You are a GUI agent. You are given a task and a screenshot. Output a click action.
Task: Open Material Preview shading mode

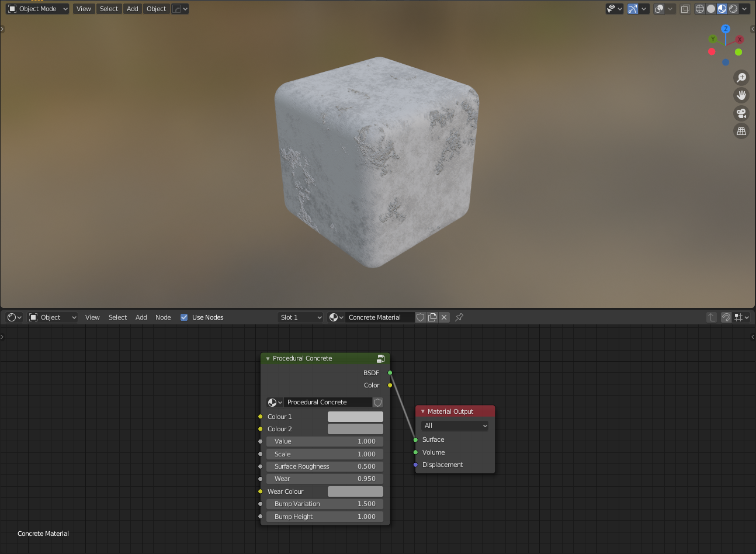pos(722,8)
